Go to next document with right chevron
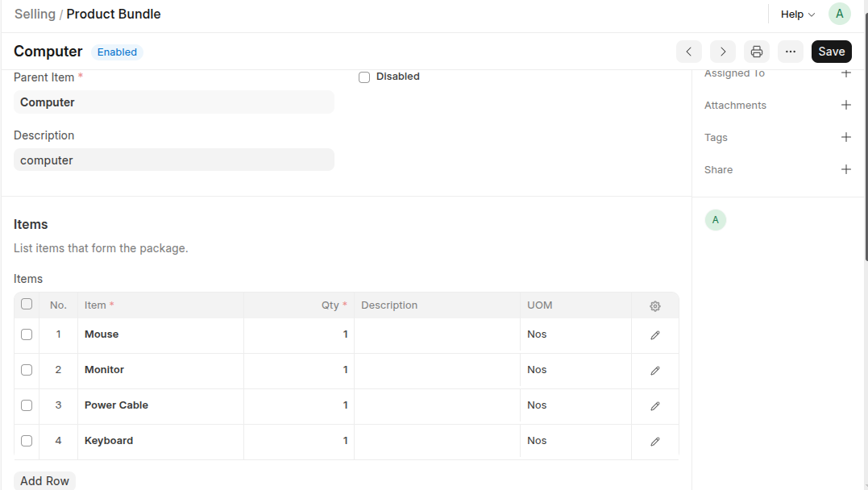868x490 pixels. coord(723,52)
